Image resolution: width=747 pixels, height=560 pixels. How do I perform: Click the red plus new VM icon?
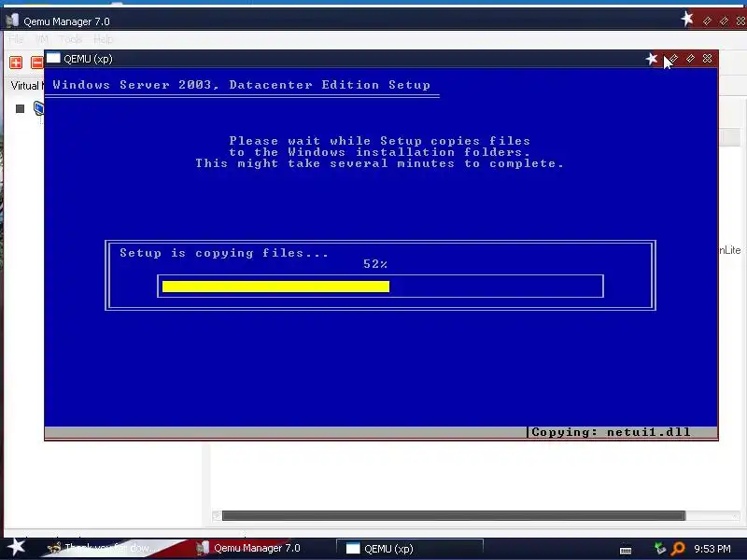tap(16, 63)
